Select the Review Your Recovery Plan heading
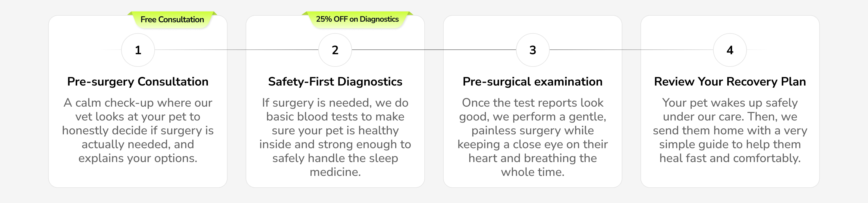 pos(730,81)
